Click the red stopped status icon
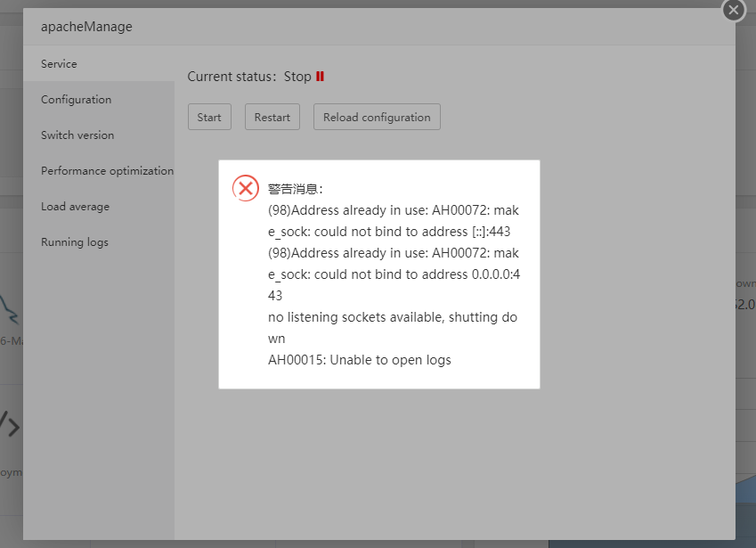Screen dimensions: 756x548 click(x=320, y=77)
